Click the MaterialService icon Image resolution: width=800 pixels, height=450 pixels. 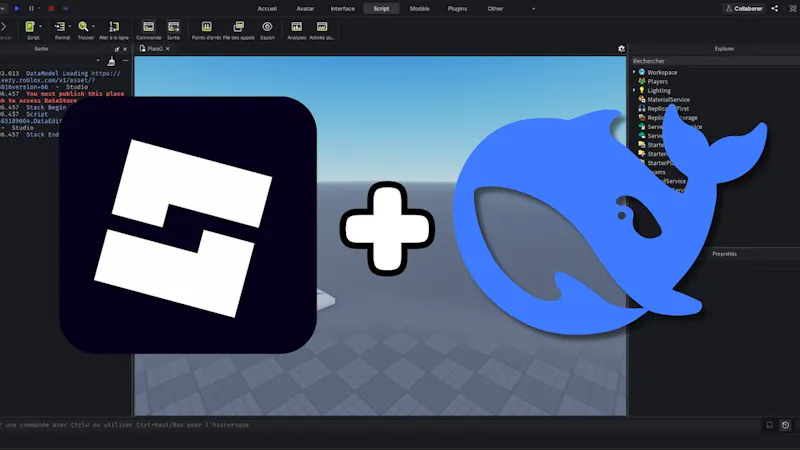click(642, 99)
